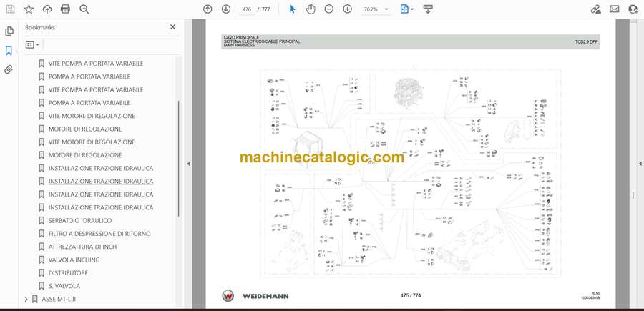Open the attachments paperclip panel

[9, 69]
